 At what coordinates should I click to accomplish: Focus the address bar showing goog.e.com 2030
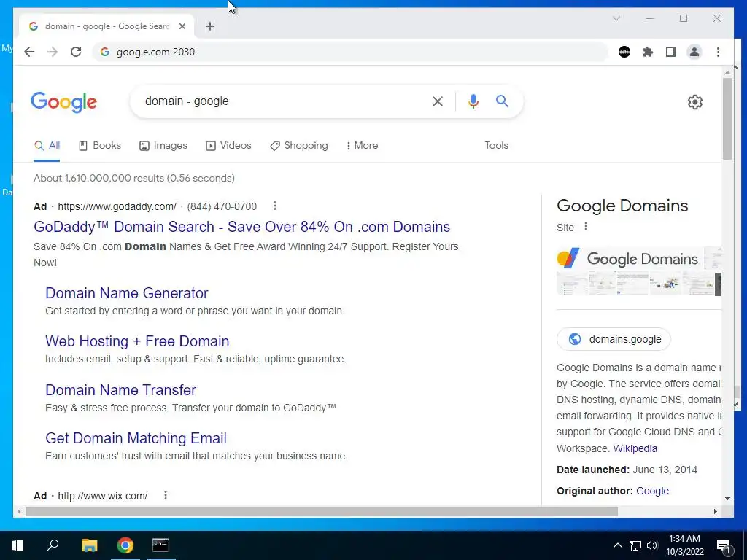pyautogui.click(x=351, y=52)
